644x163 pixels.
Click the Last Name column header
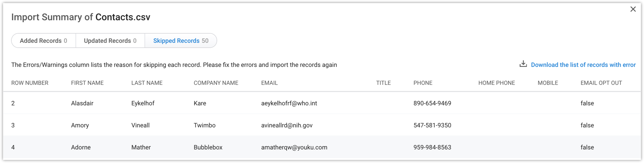[x=147, y=83]
